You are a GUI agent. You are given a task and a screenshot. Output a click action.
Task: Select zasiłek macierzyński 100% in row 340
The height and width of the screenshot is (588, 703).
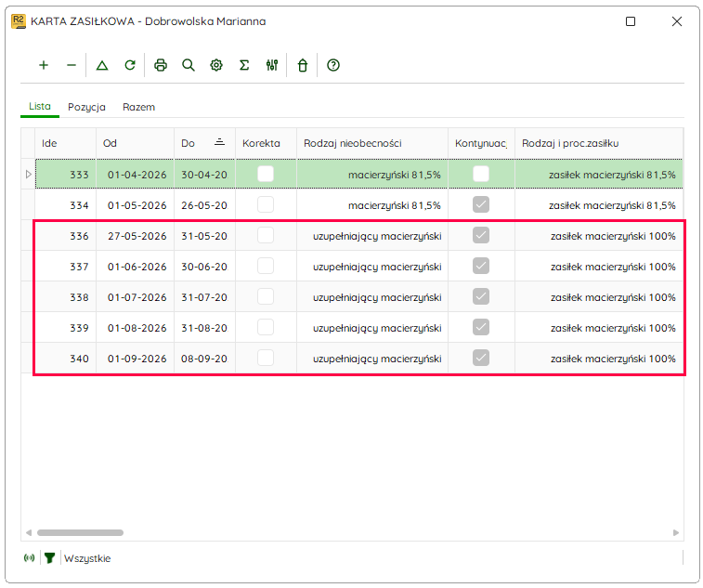(599, 359)
